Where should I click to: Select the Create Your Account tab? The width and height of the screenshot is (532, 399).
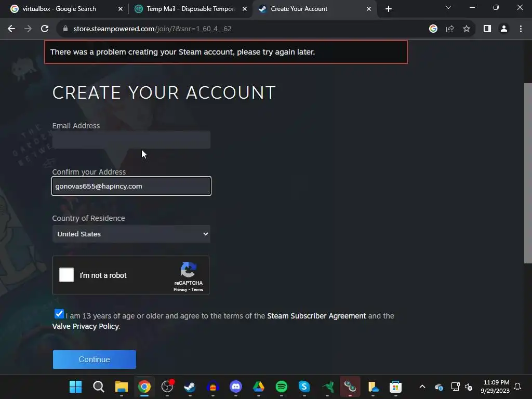299,9
